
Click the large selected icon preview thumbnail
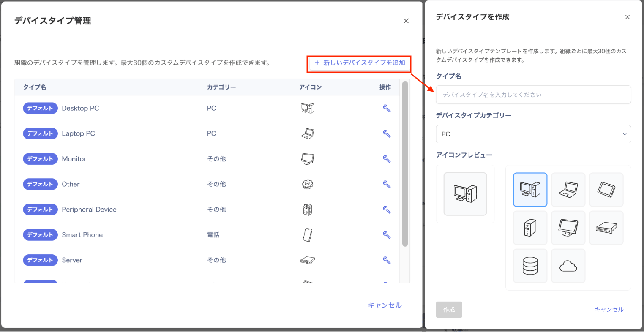465,194
